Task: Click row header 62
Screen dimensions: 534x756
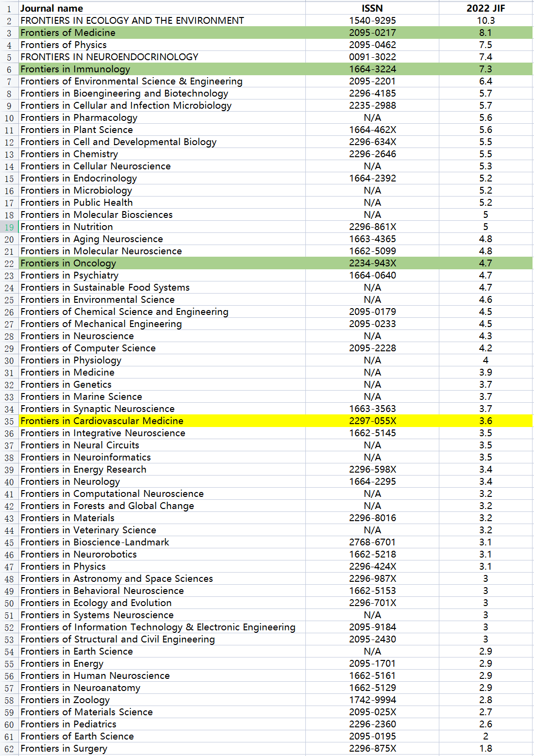Action: coord(9,748)
